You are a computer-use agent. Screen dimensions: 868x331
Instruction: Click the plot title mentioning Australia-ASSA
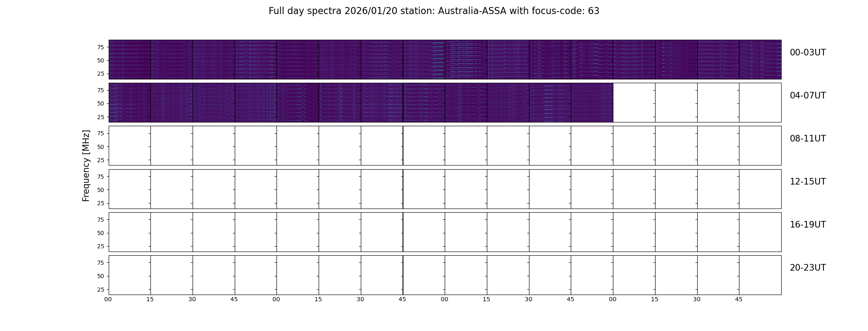tap(434, 11)
